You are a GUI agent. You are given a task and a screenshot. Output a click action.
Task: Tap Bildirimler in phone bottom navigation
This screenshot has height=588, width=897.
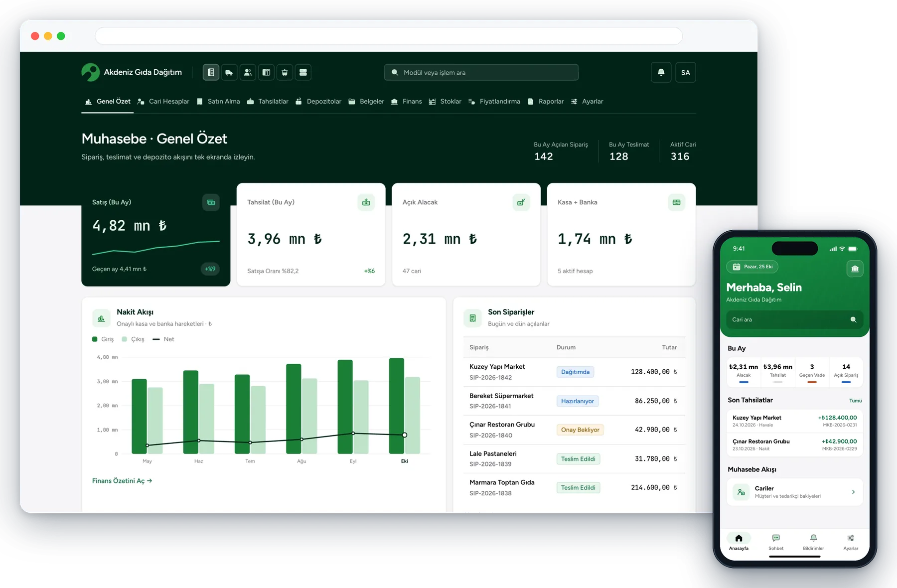[813, 542]
